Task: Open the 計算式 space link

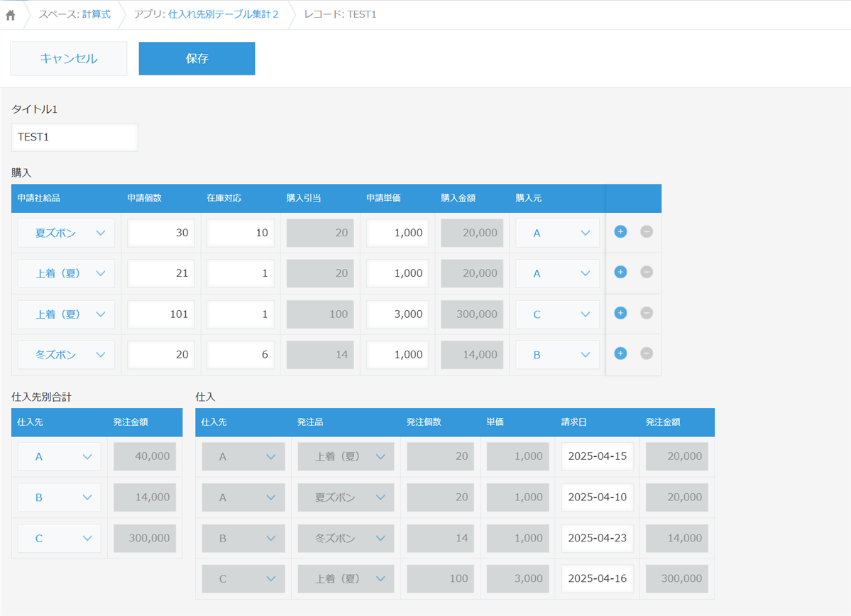Action: pos(97,14)
